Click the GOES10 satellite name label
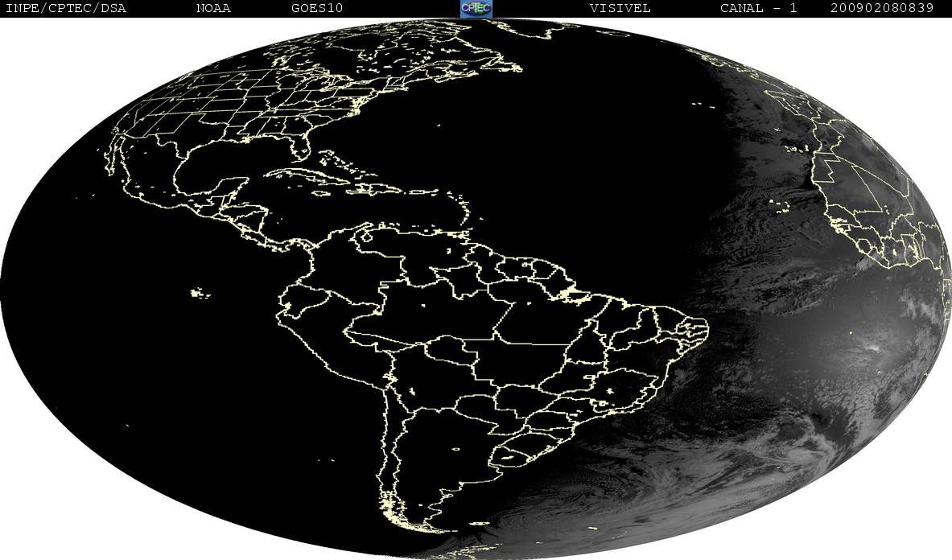 (x=315, y=8)
